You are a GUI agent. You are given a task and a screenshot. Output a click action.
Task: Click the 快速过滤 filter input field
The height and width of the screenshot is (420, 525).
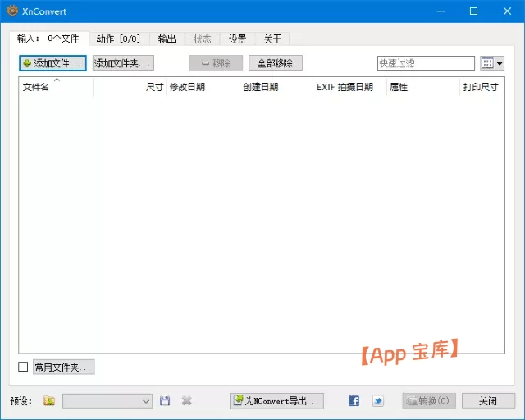425,63
